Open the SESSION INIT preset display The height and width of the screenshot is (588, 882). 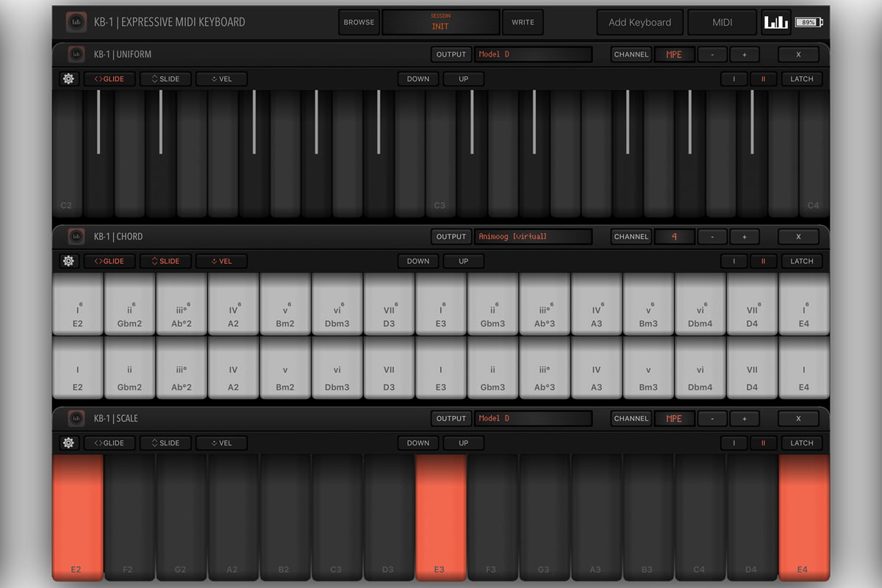440,22
